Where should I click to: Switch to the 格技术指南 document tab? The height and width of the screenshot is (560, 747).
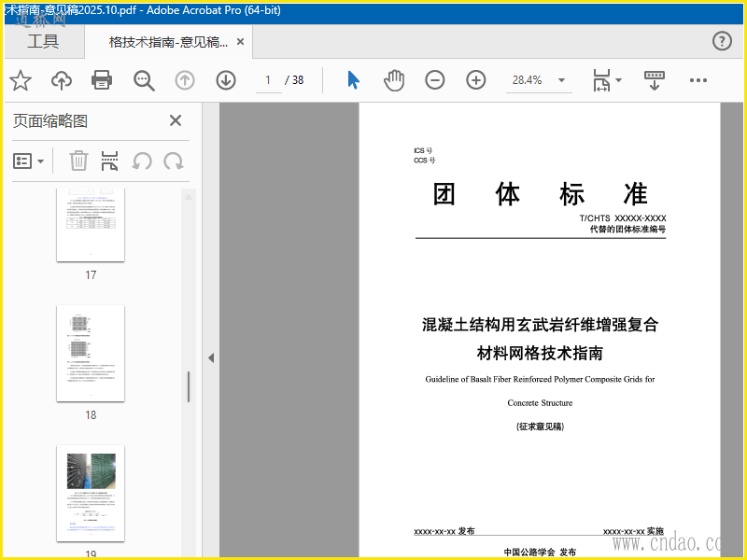pyautogui.click(x=167, y=42)
